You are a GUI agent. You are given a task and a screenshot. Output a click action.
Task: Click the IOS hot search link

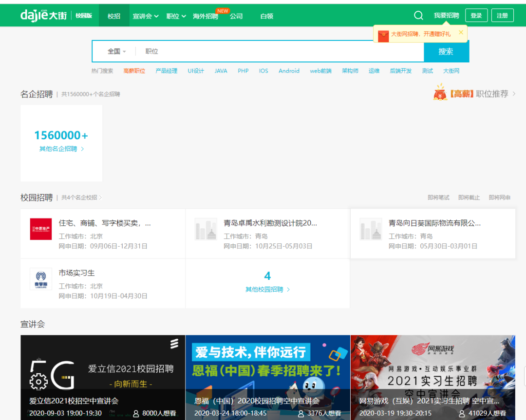[263, 71]
